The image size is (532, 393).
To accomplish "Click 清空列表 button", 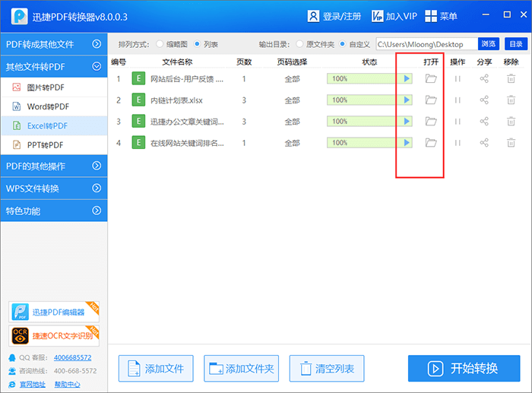I will [x=327, y=369].
